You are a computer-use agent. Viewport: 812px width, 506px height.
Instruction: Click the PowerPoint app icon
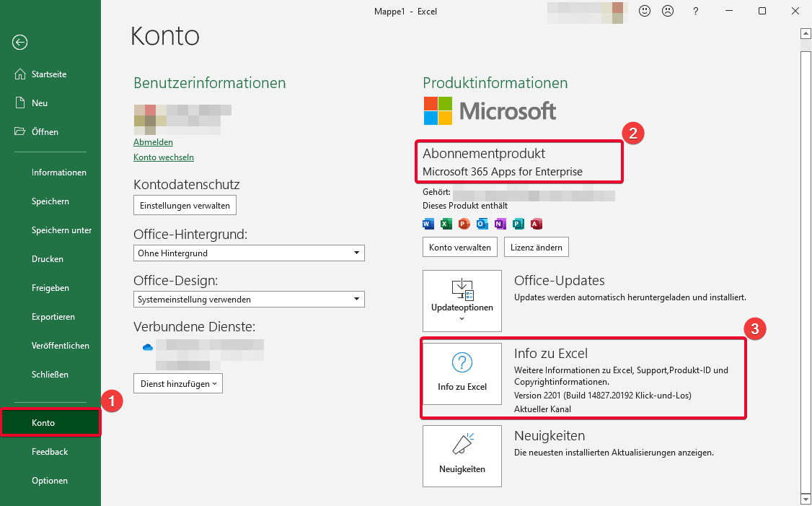464,224
